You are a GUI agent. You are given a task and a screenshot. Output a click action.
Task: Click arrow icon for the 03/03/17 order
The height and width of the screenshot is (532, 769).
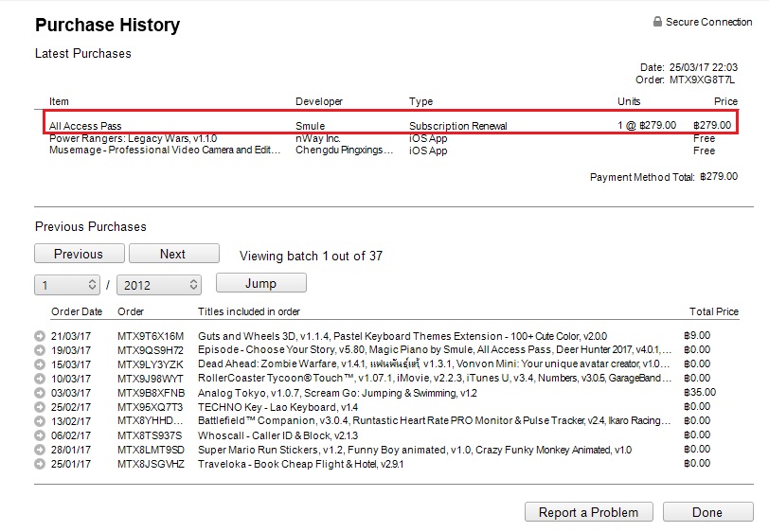(40, 393)
